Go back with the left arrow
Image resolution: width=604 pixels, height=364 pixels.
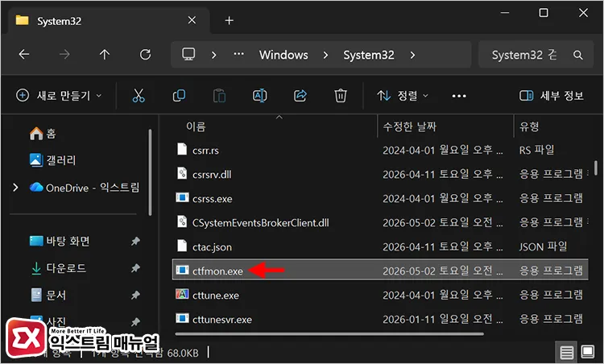[x=24, y=55]
